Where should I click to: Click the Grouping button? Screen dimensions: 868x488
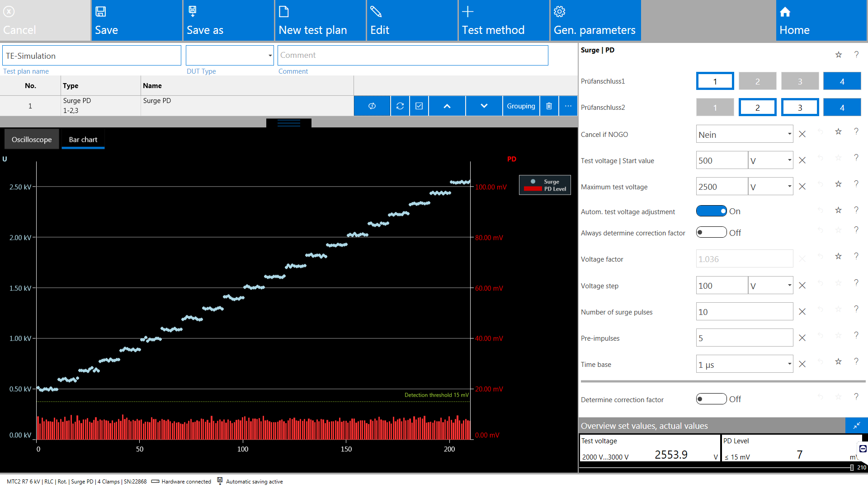click(521, 106)
